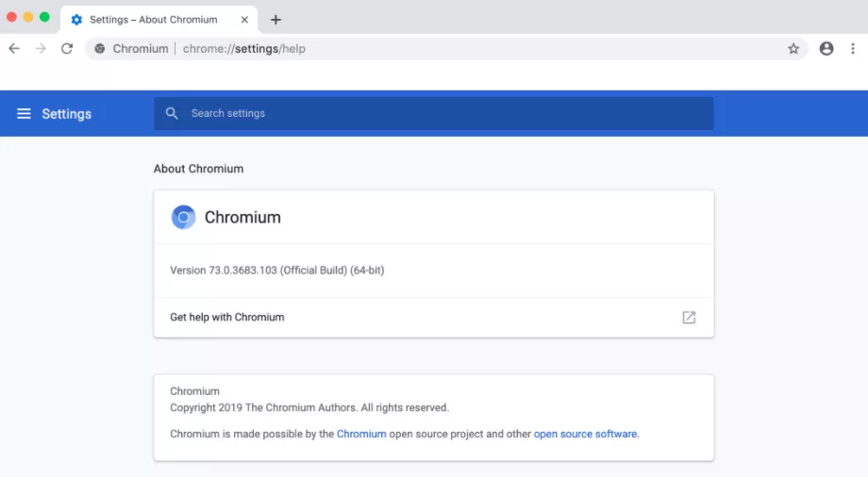Follow the Chromium open source project link
The height and width of the screenshot is (477, 868).
tap(361, 434)
